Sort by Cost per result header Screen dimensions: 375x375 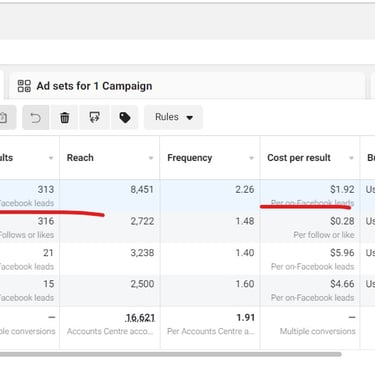[x=299, y=158]
